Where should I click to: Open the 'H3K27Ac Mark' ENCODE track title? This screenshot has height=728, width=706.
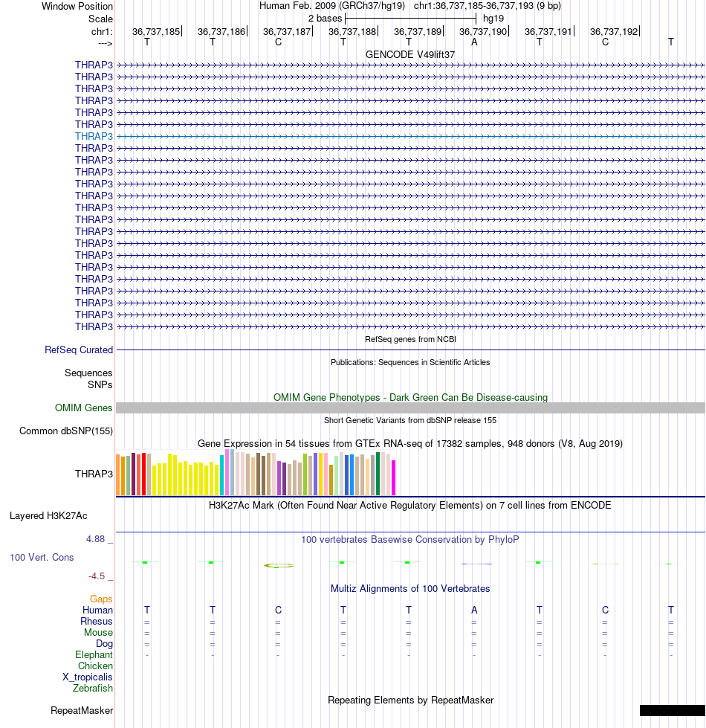(x=410, y=505)
